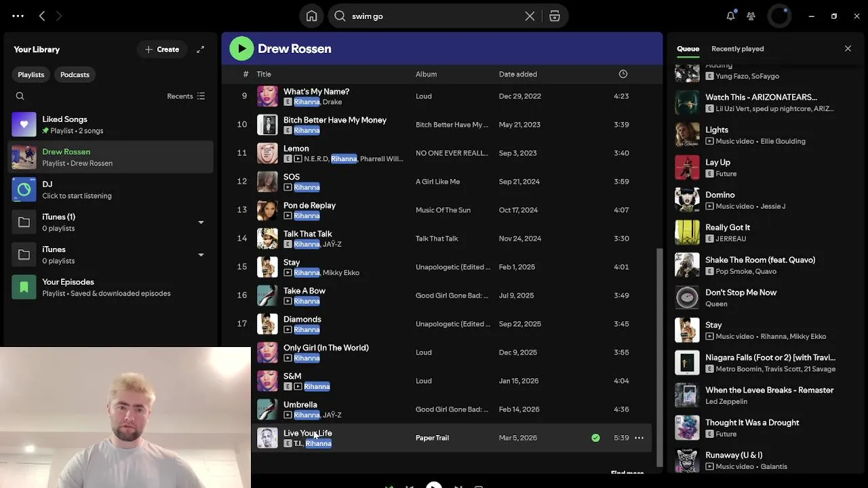Open the profile avatar circle
The width and height of the screenshot is (868, 488).
pos(779,16)
